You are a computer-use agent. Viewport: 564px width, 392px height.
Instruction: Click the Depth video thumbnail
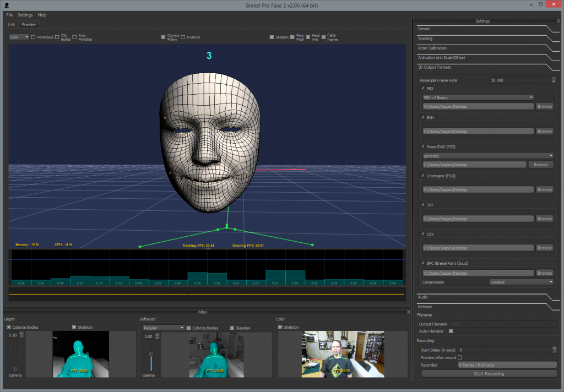point(80,354)
